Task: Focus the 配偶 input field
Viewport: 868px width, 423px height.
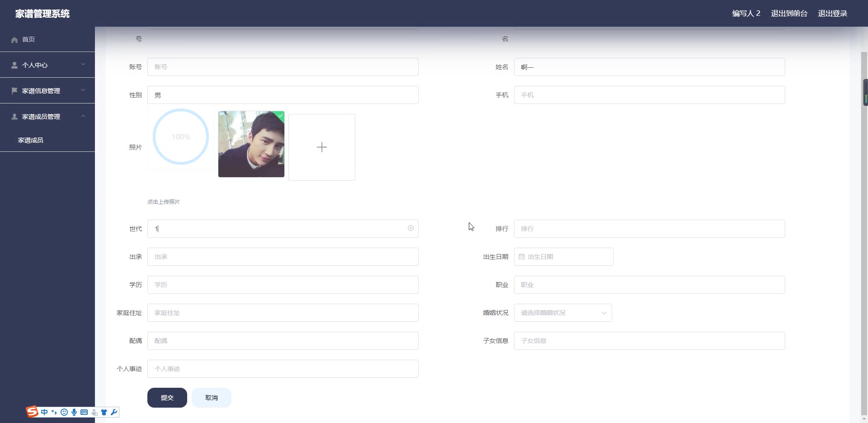Action: point(283,341)
